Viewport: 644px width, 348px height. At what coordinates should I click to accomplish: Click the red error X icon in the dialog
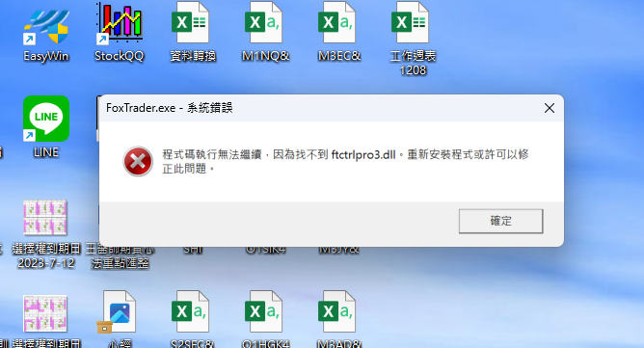pyautogui.click(x=138, y=161)
